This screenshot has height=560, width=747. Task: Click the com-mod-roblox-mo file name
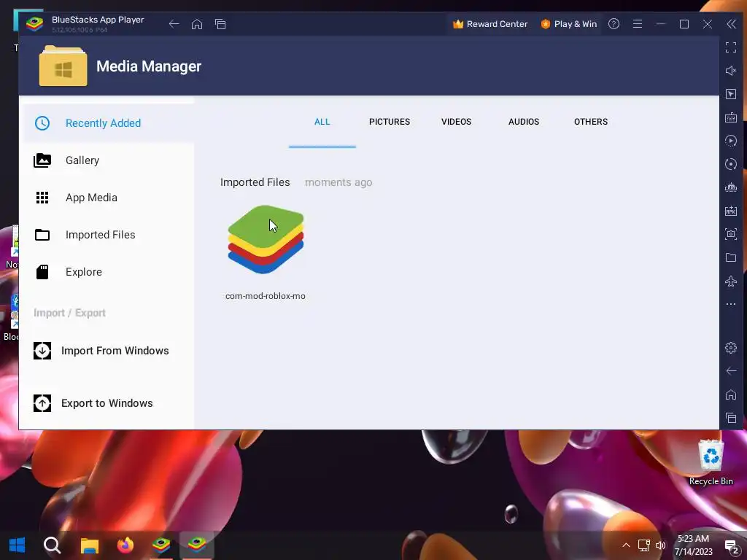coord(266,296)
